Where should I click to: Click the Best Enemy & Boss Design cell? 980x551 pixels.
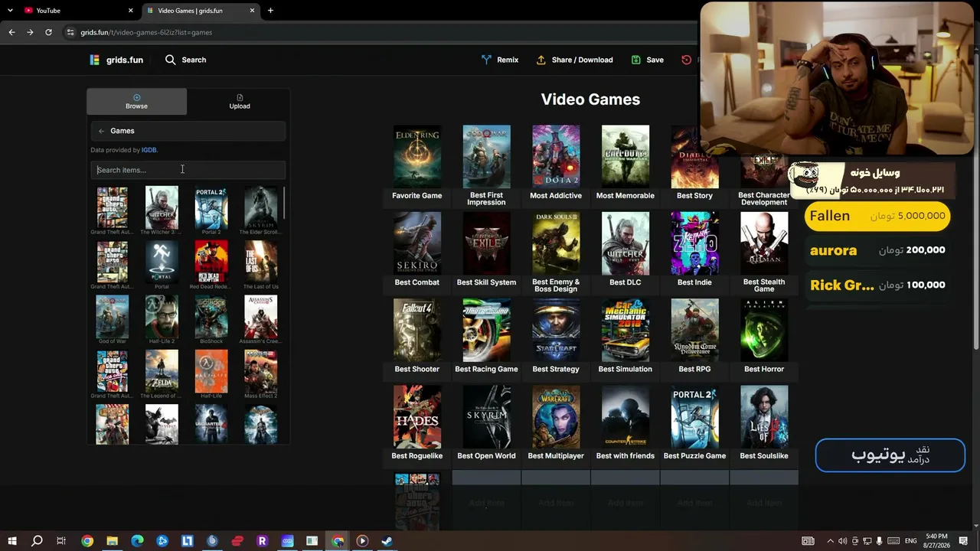[x=556, y=253]
